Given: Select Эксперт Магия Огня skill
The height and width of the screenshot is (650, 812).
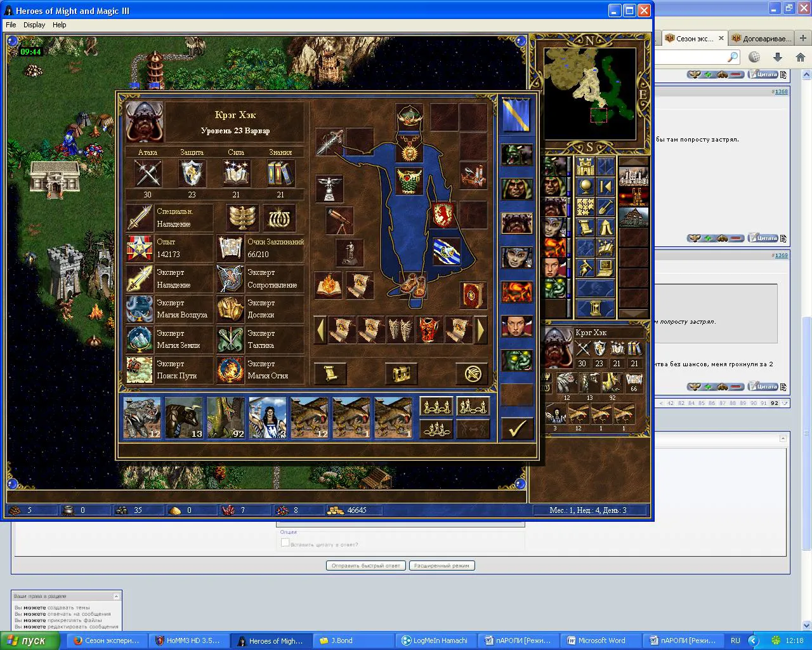Looking at the screenshot, I should (x=261, y=369).
